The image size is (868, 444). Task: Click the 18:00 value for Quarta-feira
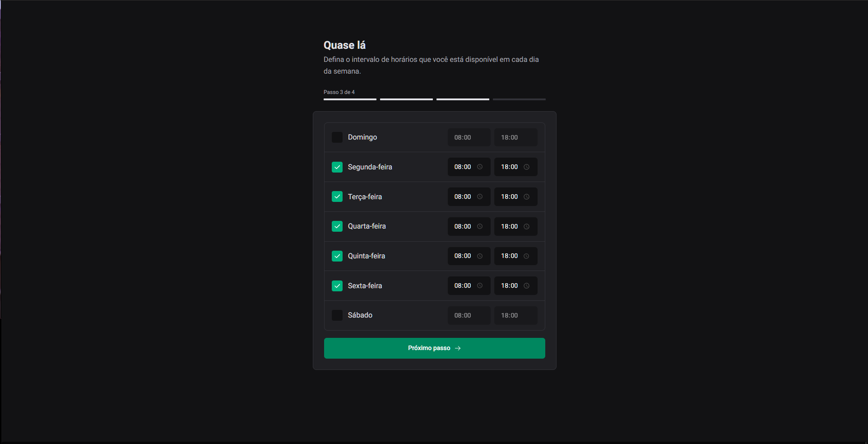click(x=509, y=227)
